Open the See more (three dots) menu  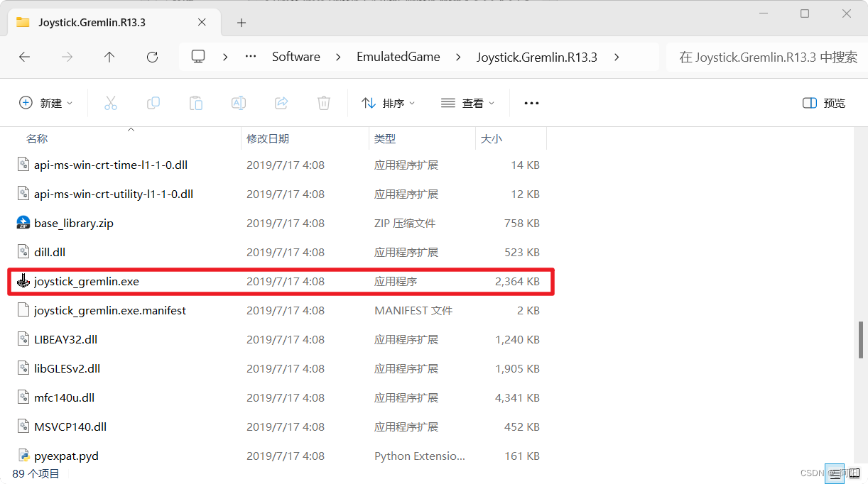(531, 103)
